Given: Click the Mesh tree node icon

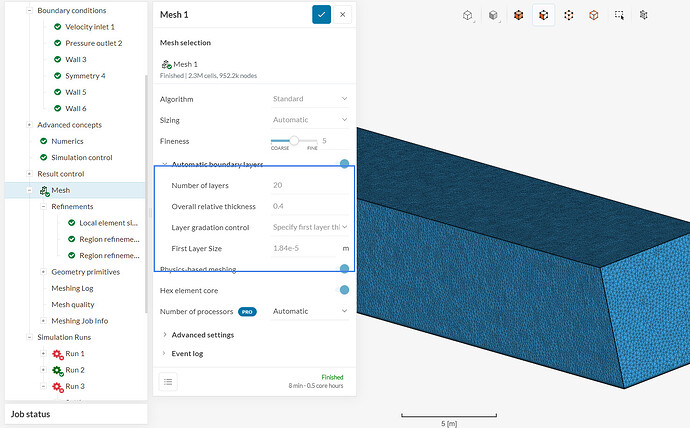Looking at the screenshot, I should [x=44, y=190].
